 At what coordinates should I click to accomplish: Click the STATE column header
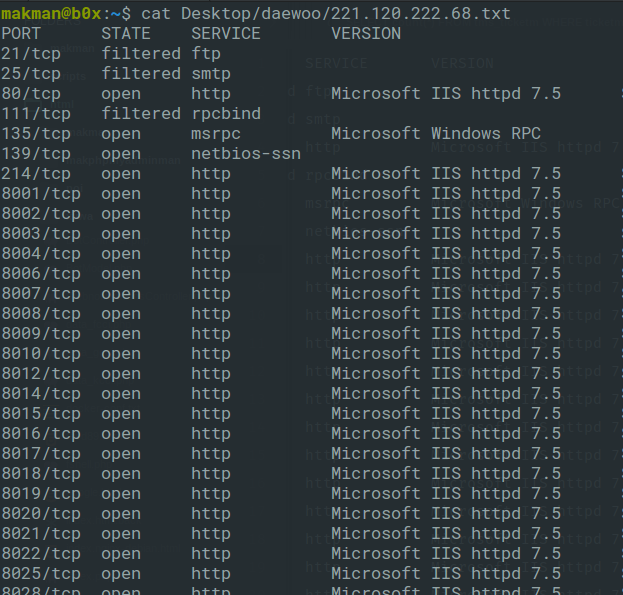pos(126,33)
